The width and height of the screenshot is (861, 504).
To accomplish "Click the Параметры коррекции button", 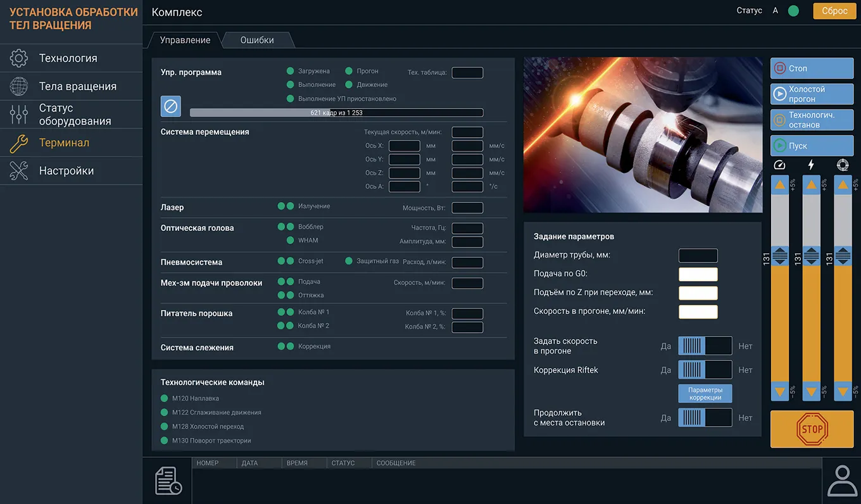I will 705,393.
